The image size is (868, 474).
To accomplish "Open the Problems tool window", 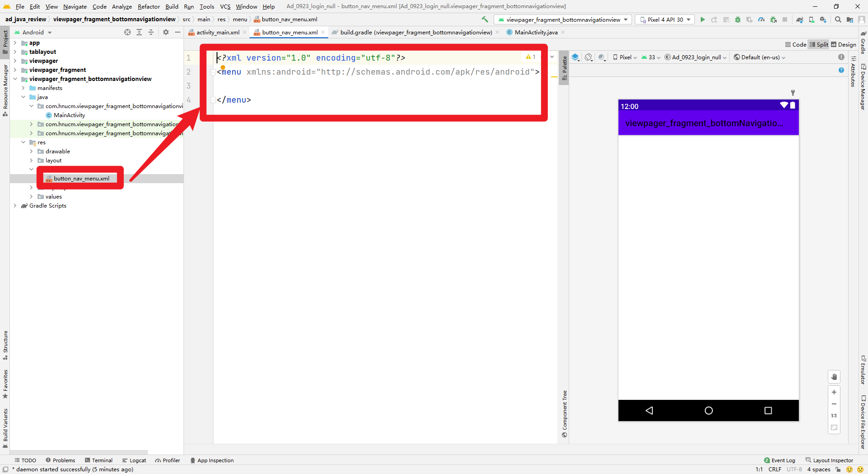I will tap(60, 460).
